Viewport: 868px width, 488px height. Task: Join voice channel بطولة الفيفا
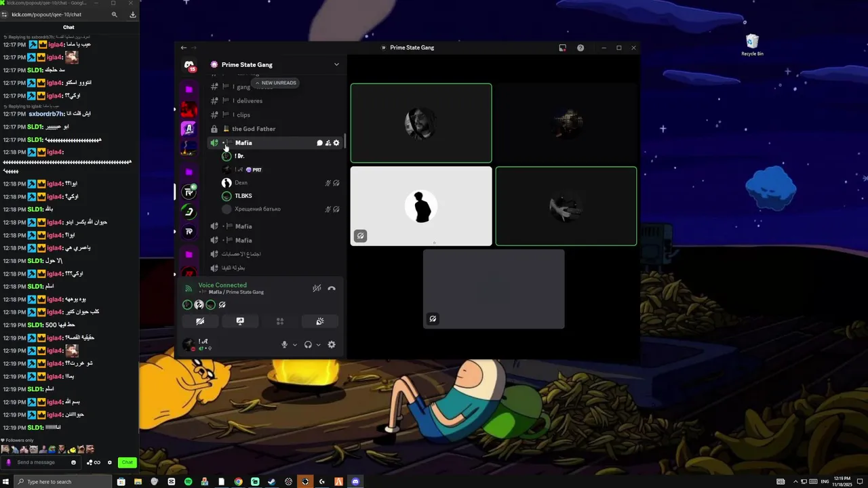[275, 268]
